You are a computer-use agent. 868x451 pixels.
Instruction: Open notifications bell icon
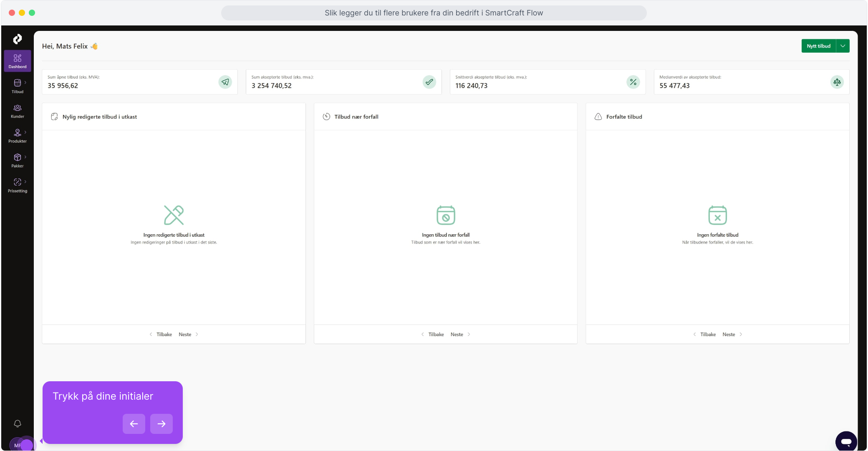click(18, 423)
